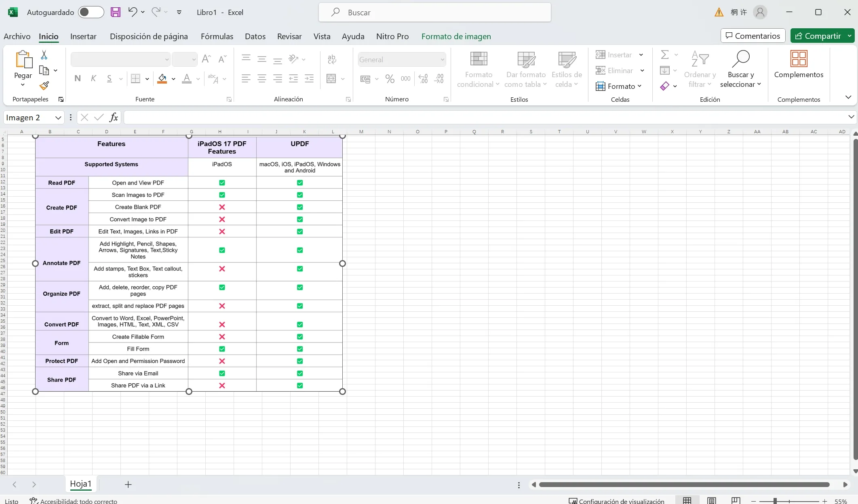The image size is (858, 504).
Task: Click Accesibilidad: todo correcto status
Action: tap(74, 501)
